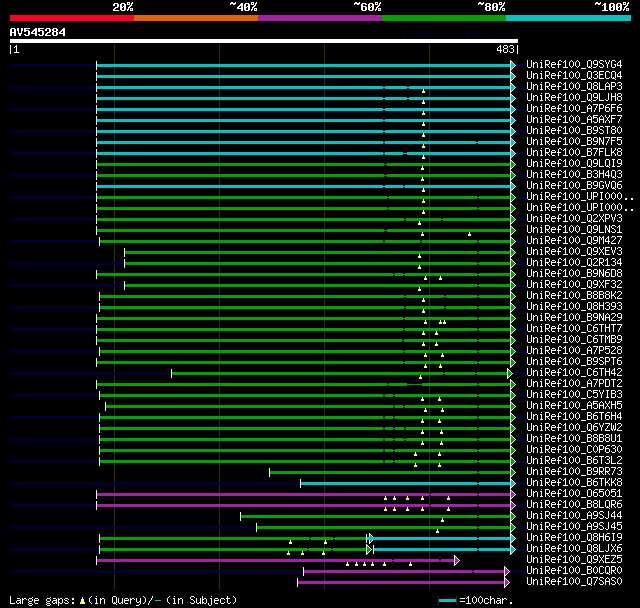The width and height of the screenshot is (640, 608).
Task: Click the purple Q9XEZ5 alignment bar
Action: [x=276, y=561]
